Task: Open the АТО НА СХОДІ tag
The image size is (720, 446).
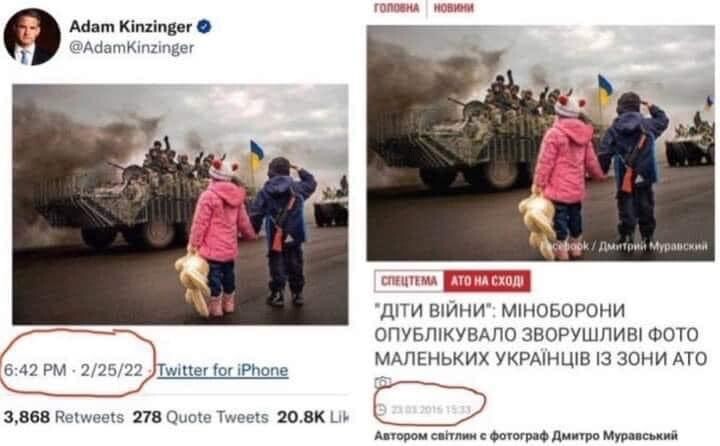Action: coord(487,281)
